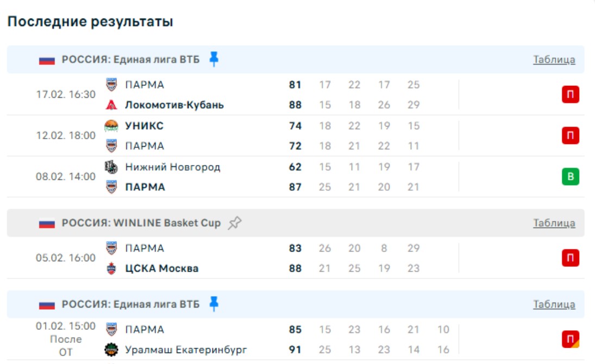
Task: Select the Russia flag in WINLINE Basket Cup header
Action: tap(47, 223)
